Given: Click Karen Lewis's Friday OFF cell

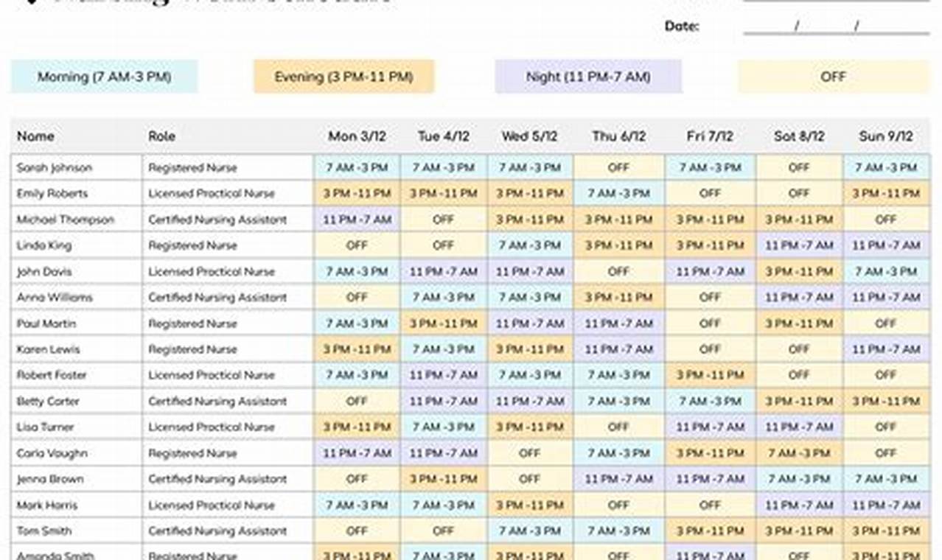Looking at the screenshot, I should coord(709,349).
